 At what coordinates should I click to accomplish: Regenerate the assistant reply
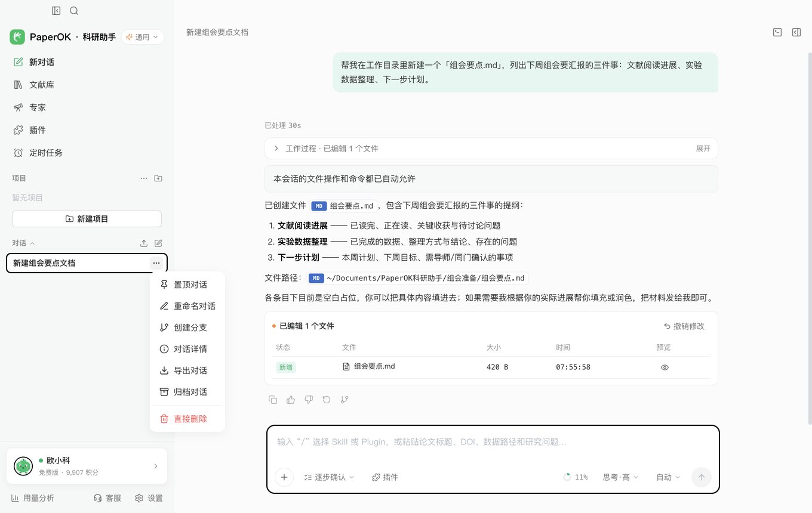pos(327,400)
